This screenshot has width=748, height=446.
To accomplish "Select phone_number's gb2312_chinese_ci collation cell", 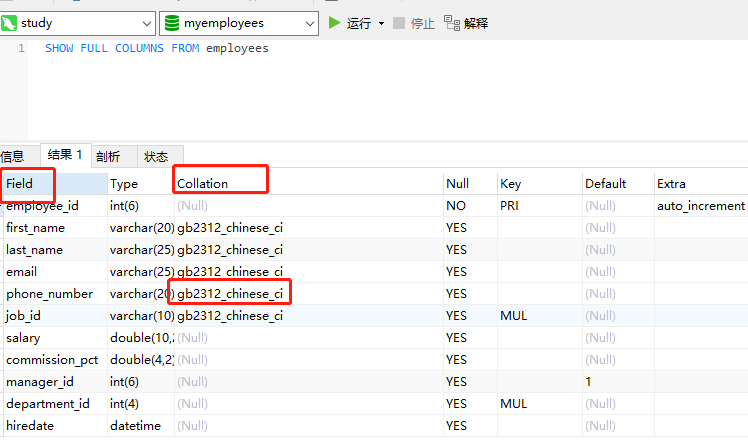I will click(230, 293).
